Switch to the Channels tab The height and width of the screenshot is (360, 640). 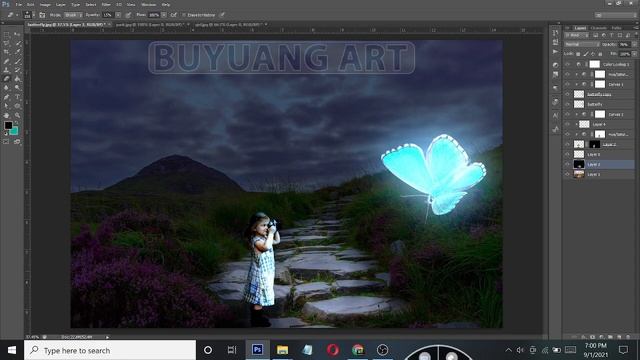pyautogui.click(x=599, y=28)
